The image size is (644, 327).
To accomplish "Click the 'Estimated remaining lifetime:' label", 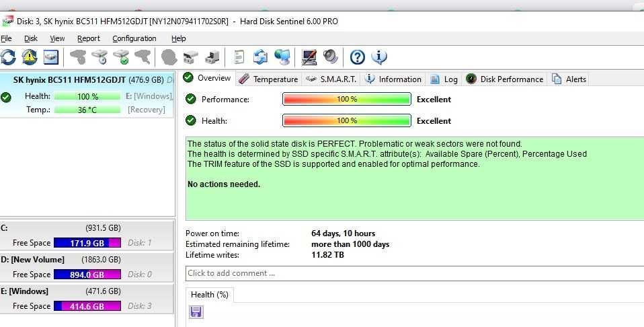I will (x=237, y=244).
